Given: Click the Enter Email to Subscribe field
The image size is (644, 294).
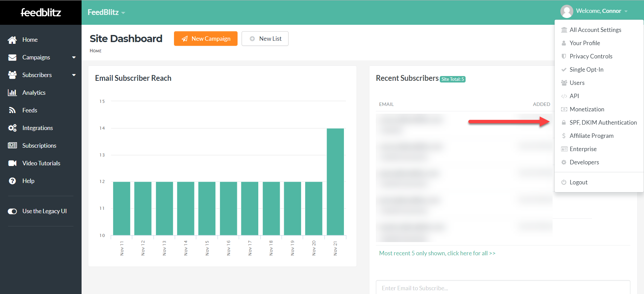Looking at the screenshot, I should pos(503,288).
